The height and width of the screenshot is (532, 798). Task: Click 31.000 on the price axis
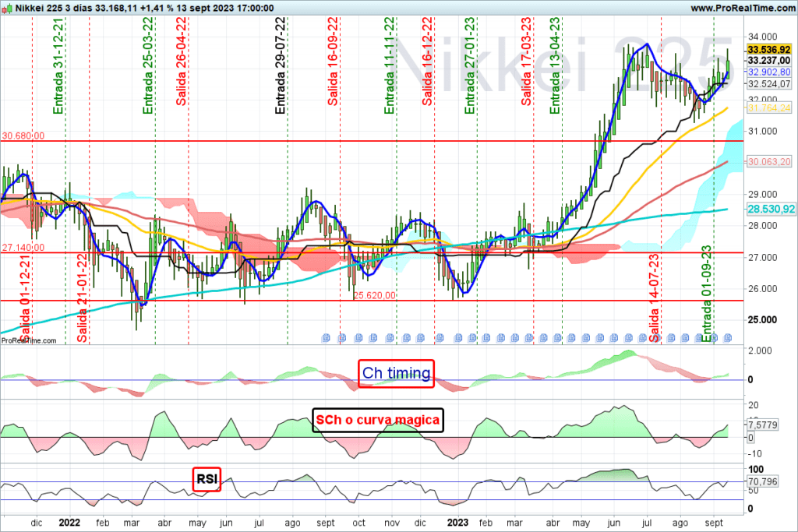(762, 131)
